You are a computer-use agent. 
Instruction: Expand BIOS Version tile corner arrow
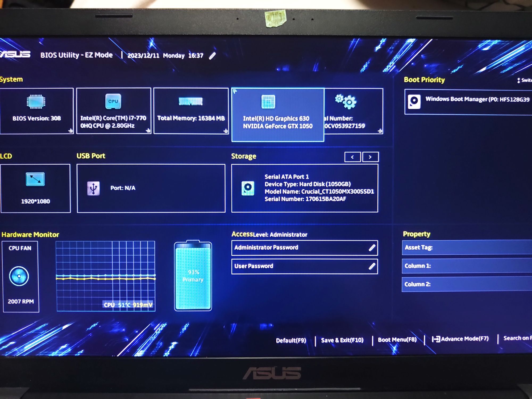(70, 131)
